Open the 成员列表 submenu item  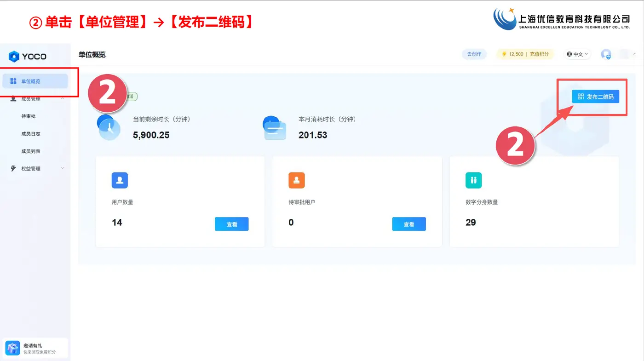point(31,151)
